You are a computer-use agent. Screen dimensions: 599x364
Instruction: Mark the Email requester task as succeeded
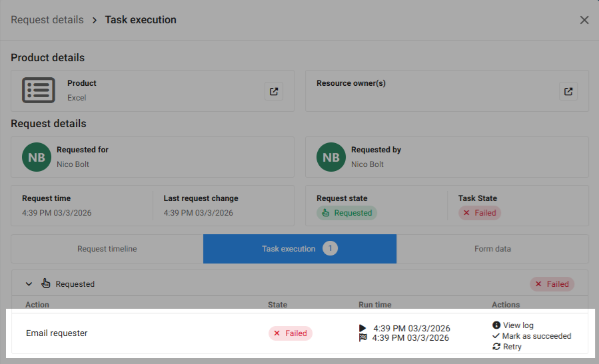pyautogui.click(x=536, y=336)
